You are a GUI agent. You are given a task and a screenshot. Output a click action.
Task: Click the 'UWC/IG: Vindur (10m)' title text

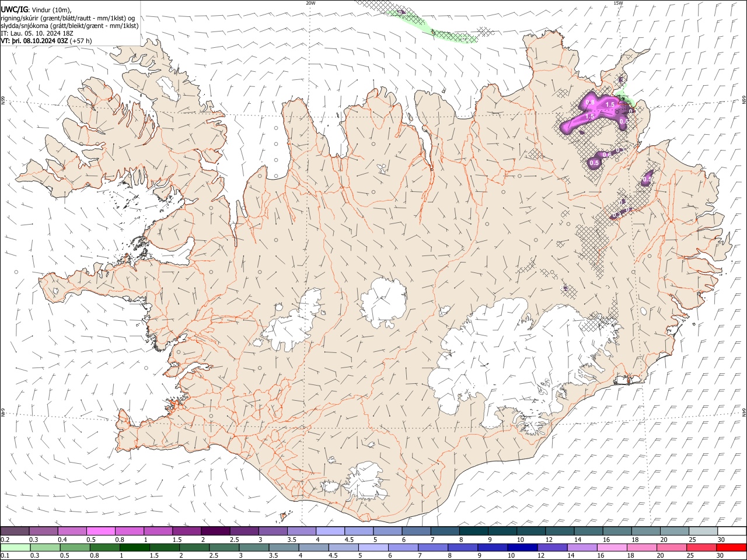point(36,10)
